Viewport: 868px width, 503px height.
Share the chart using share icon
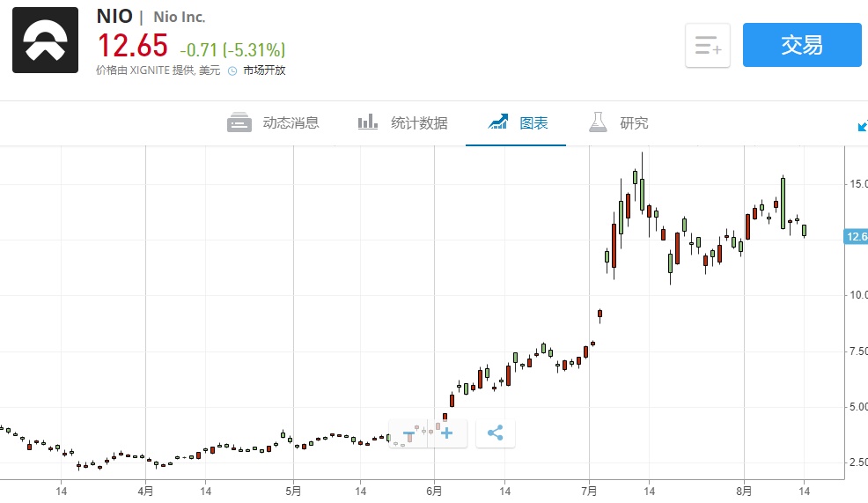(x=496, y=433)
